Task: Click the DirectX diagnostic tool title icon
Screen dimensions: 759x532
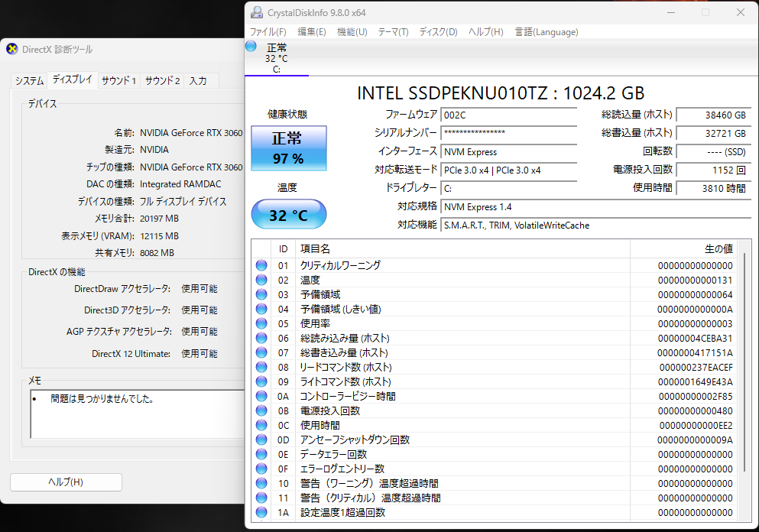Action: (12, 49)
